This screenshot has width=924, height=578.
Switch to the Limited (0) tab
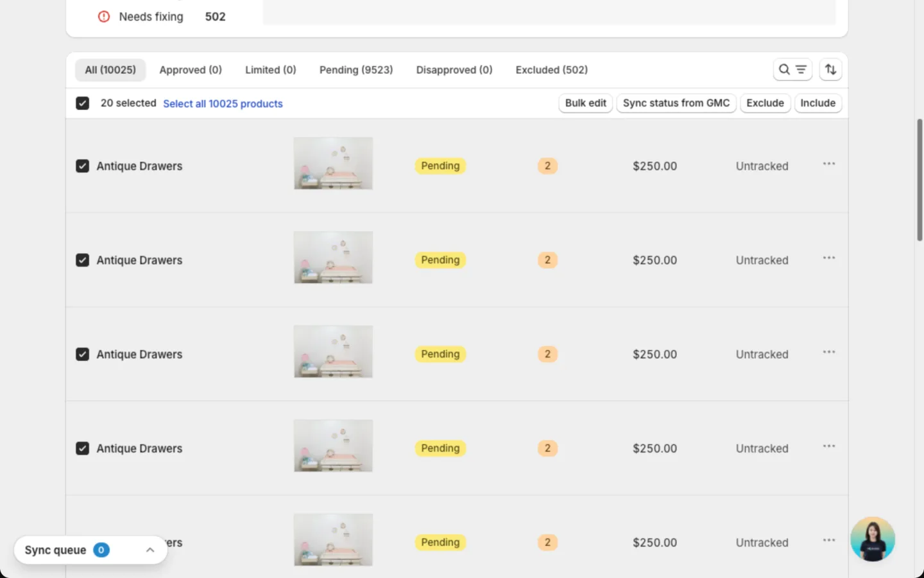[x=271, y=70]
